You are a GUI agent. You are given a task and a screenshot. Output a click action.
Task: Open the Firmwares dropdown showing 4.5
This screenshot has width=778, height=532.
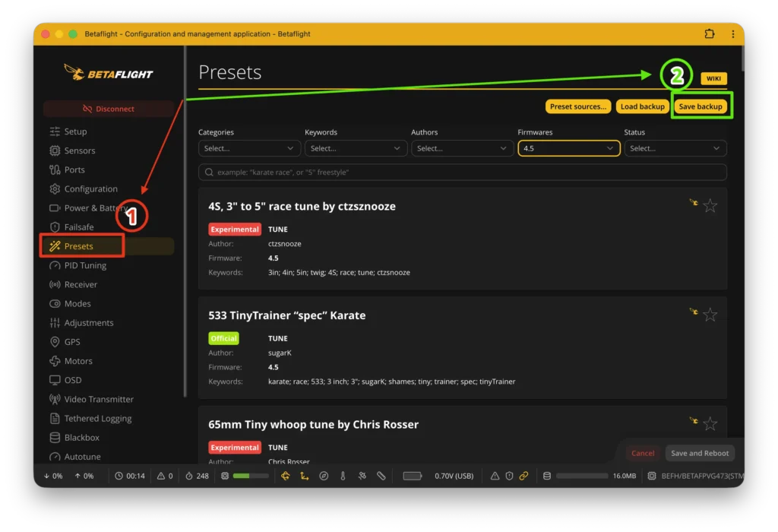pyautogui.click(x=568, y=148)
